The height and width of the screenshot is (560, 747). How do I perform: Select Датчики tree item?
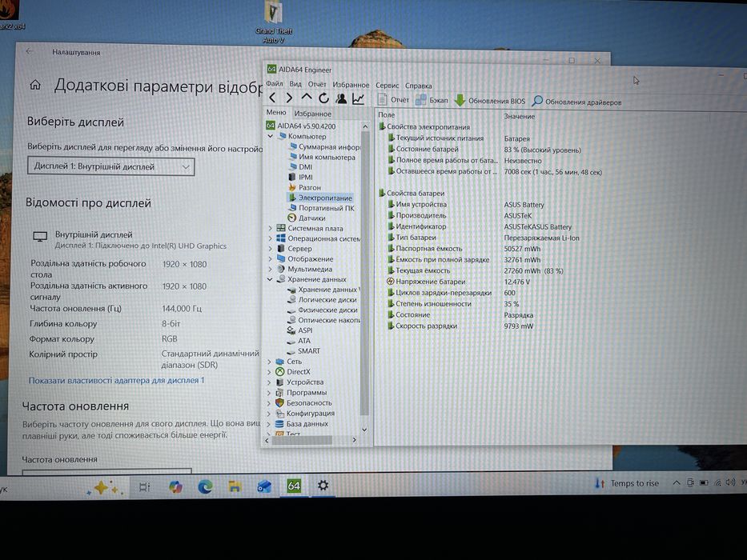(307, 218)
